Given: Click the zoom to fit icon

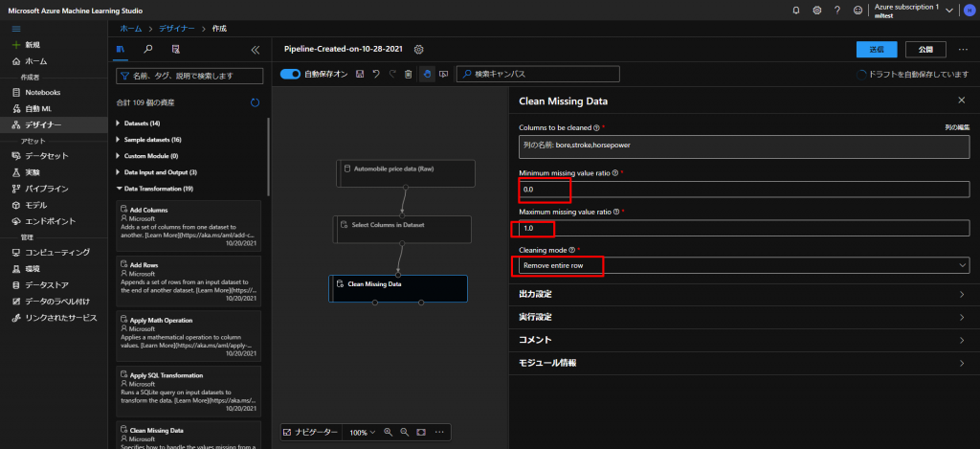Looking at the screenshot, I should (x=421, y=433).
